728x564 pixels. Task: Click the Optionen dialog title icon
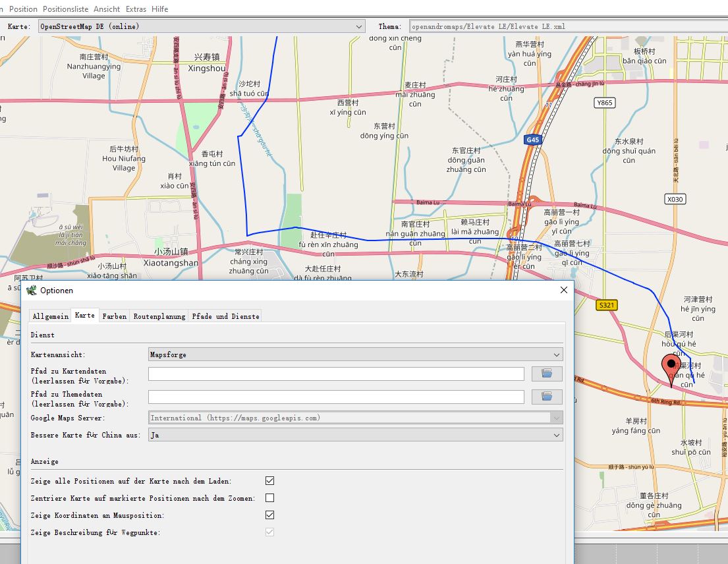click(x=31, y=290)
